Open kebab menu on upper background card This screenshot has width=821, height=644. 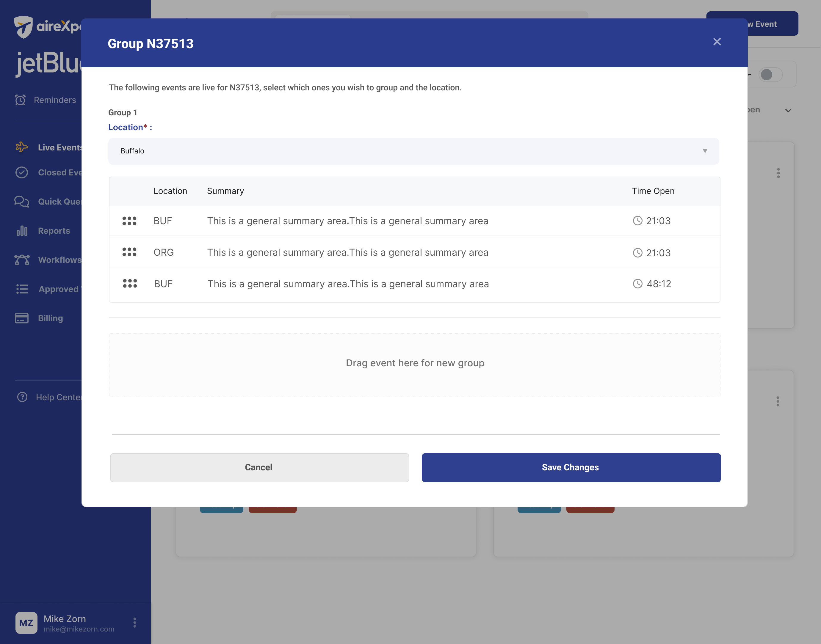tap(778, 173)
